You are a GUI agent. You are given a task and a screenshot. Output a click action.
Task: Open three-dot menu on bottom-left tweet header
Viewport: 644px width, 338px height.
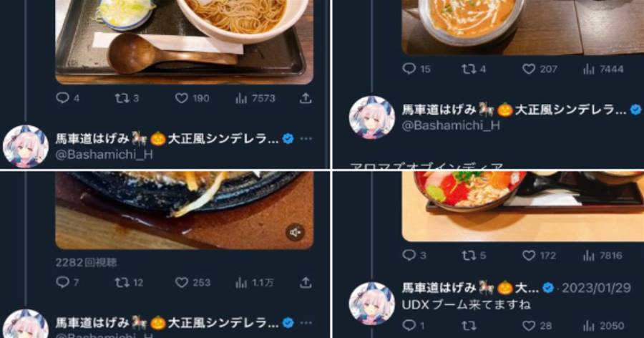point(306,323)
